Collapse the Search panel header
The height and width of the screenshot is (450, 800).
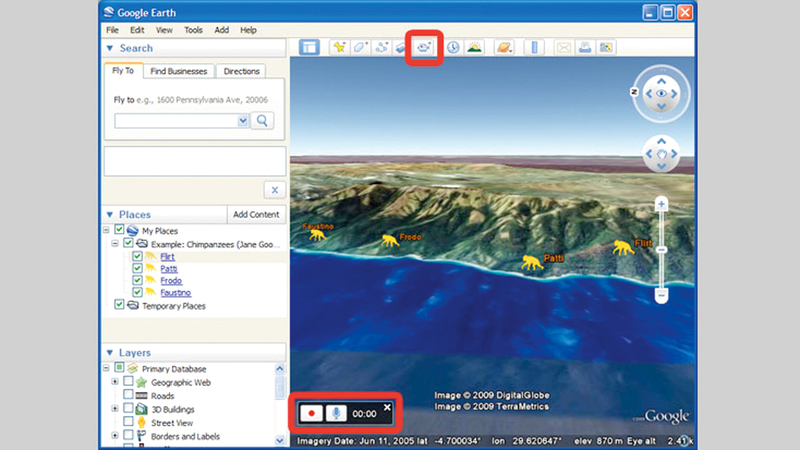pos(110,48)
